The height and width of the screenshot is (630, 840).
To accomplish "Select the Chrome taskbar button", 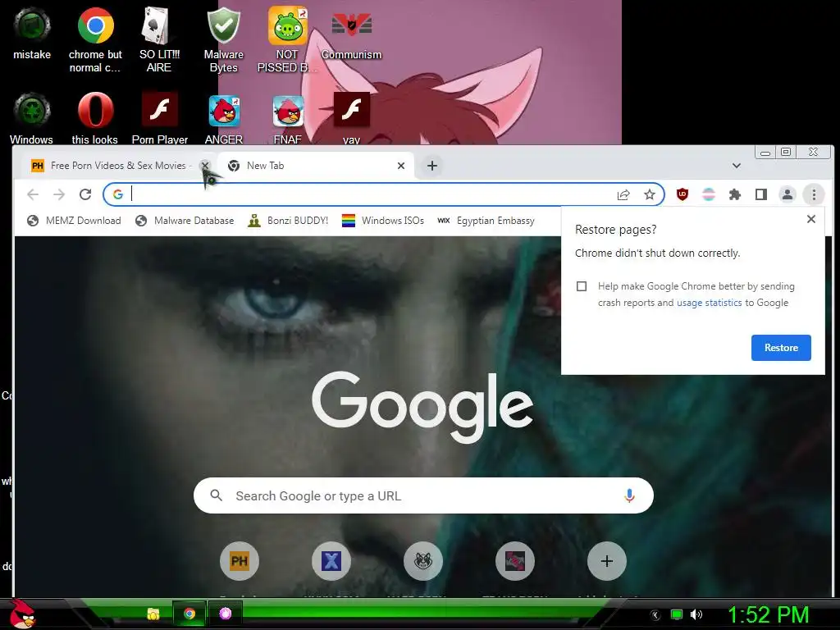I will [189, 614].
